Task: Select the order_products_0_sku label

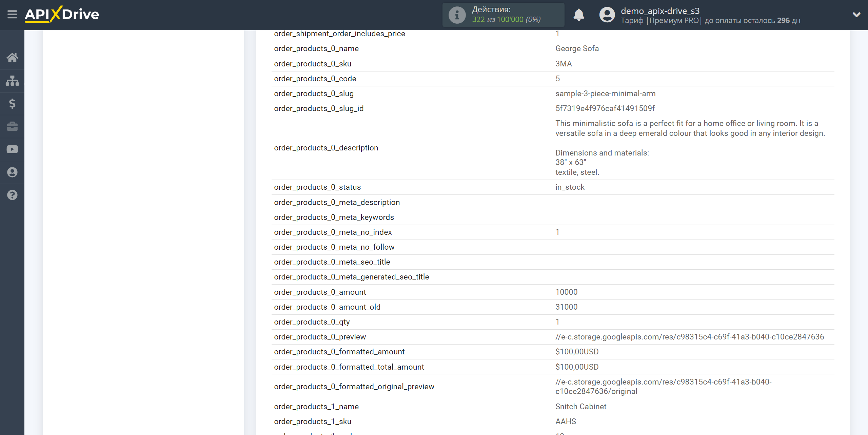Action: coord(313,64)
